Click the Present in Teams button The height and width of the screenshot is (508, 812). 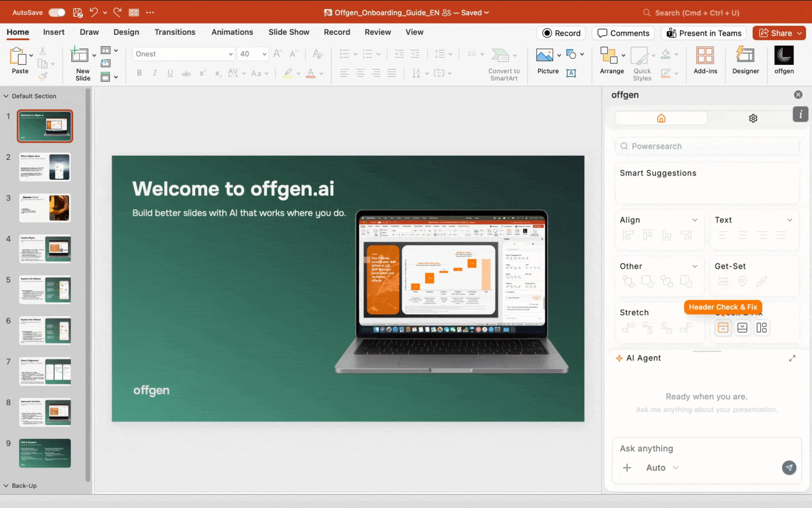(703, 33)
